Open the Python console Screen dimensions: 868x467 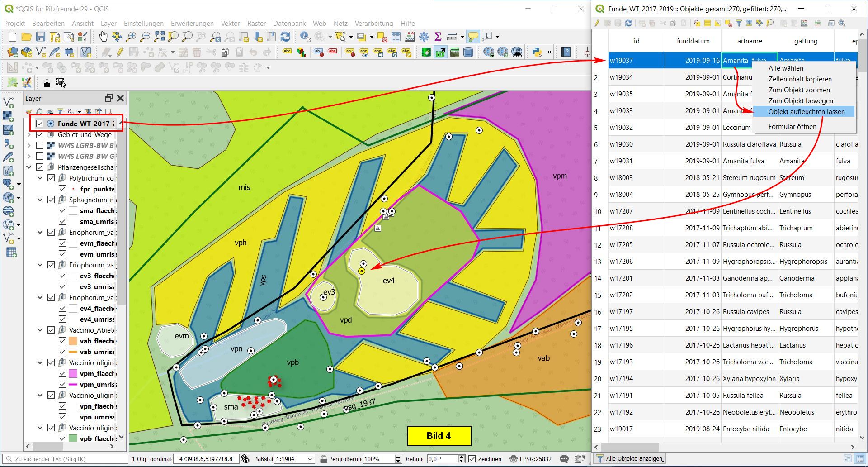click(x=537, y=52)
